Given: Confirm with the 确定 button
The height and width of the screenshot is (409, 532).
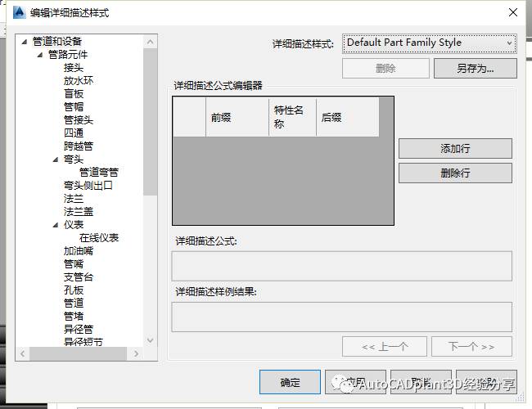Looking at the screenshot, I should click(x=290, y=382).
